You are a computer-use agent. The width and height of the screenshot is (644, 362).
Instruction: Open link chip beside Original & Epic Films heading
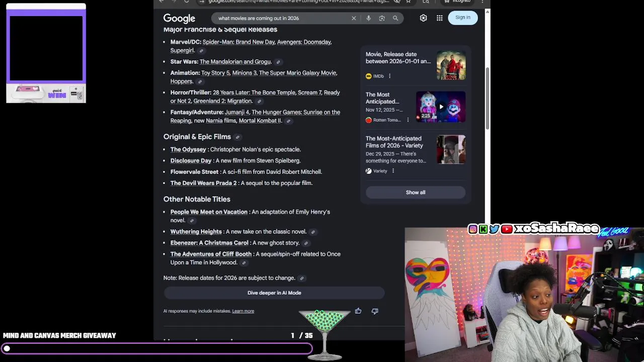(238, 137)
